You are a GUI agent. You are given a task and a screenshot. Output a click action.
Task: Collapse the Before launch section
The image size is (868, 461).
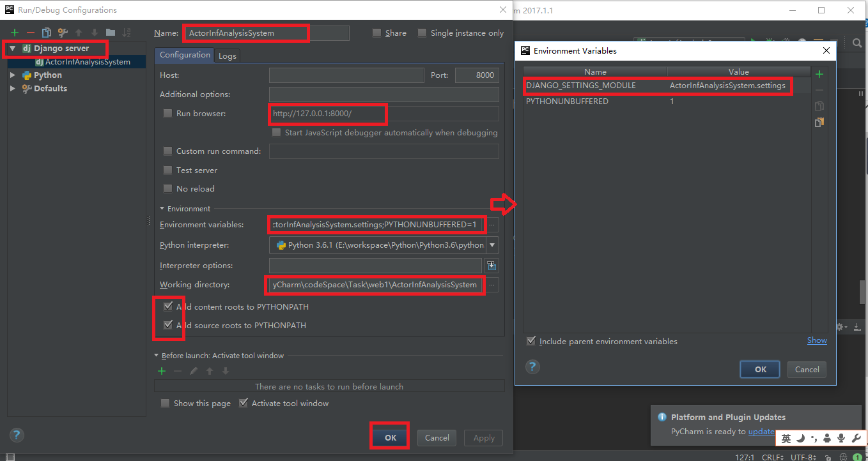(x=157, y=356)
